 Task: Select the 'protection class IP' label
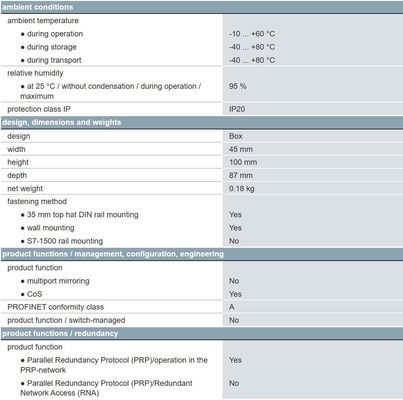(39, 109)
